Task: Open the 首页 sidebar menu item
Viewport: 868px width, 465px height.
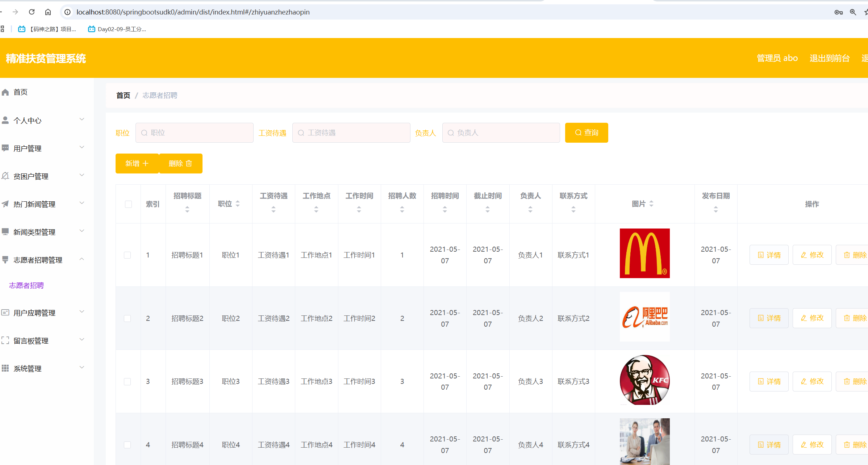Action: click(x=20, y=92)
